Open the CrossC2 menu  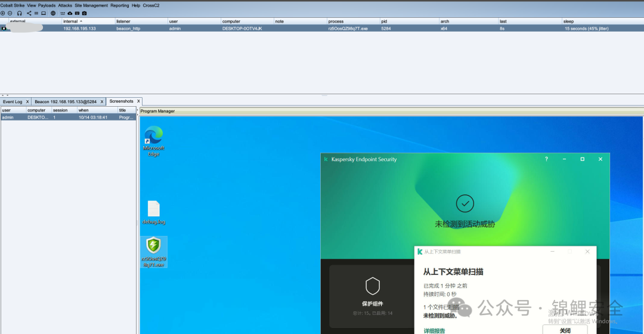coord(151,5)
